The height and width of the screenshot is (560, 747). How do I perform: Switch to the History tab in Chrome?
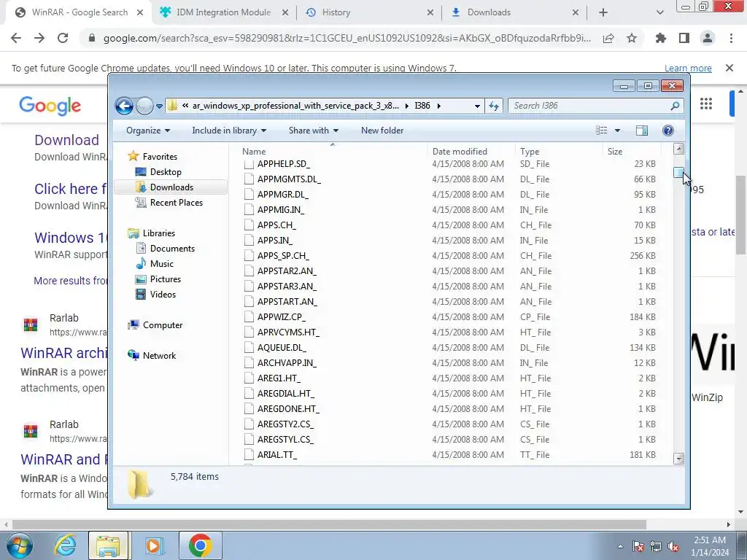pyautogui.click(x=369, y=12)
